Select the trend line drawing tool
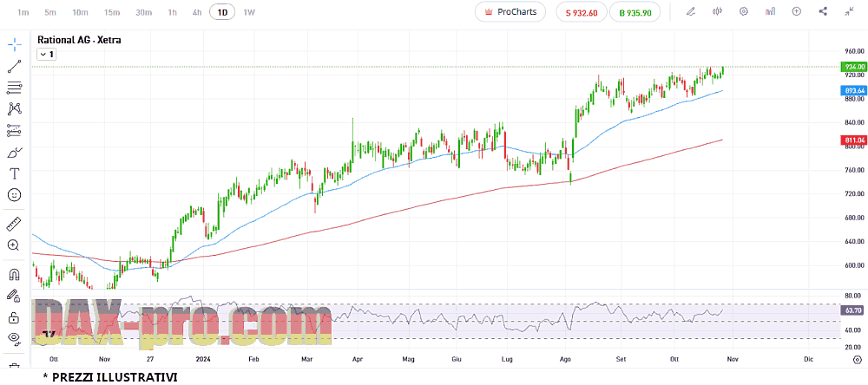 click(15, 67)
